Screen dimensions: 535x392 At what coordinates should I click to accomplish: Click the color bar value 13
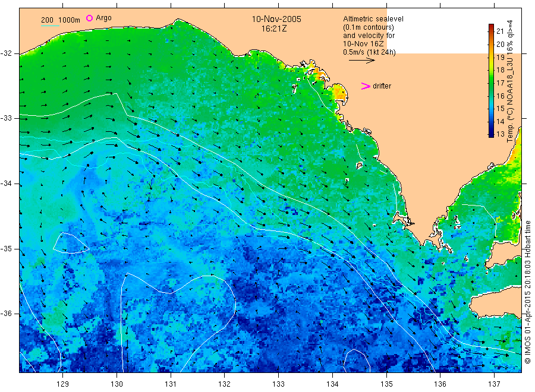tap(500, 134)
